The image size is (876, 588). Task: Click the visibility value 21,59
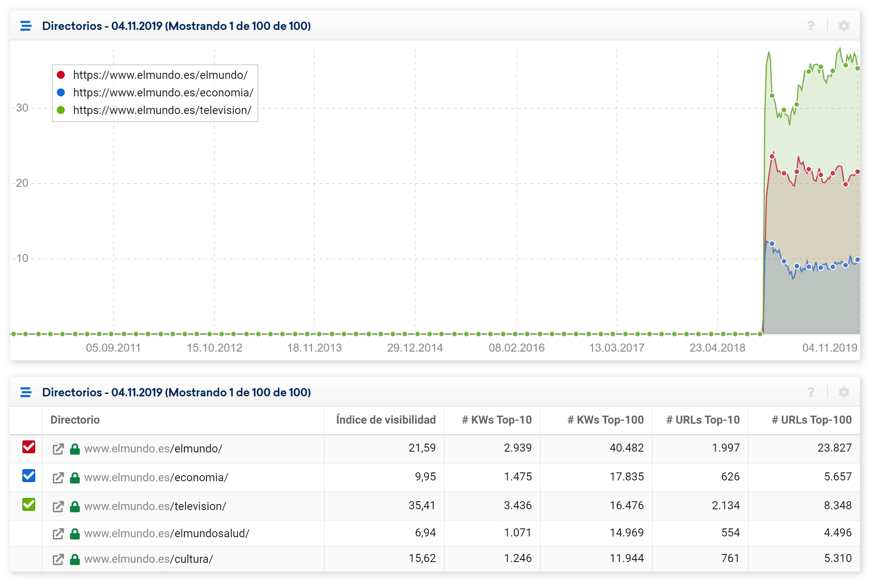[x=422, y=448]
